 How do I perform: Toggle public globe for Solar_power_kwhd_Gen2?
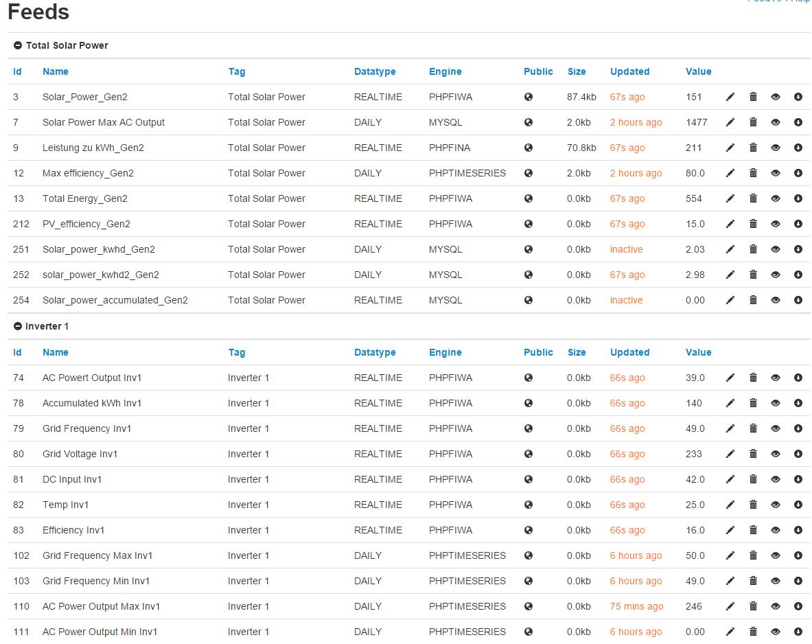pos(529,249)
